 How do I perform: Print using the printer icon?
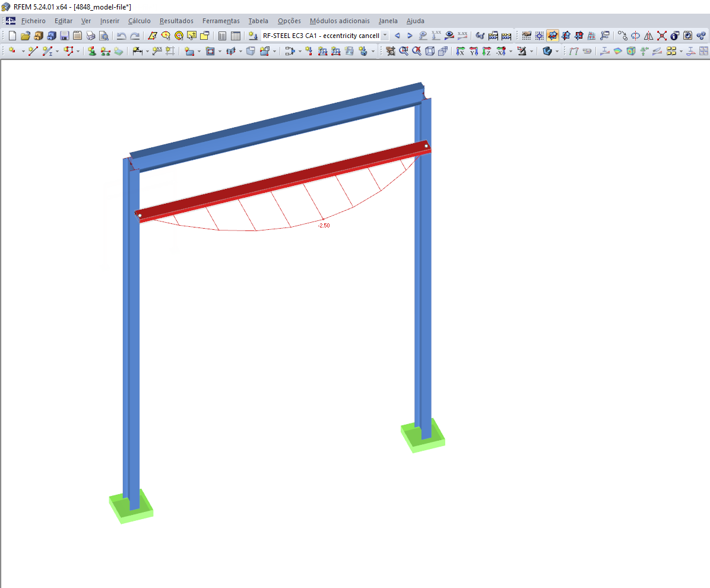click(x=91, y=36)
